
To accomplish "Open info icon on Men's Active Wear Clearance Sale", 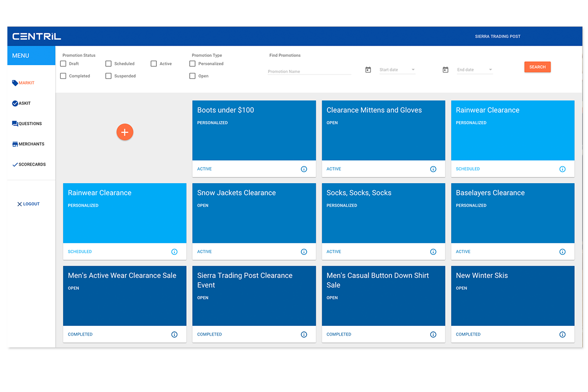I will 174,335.
